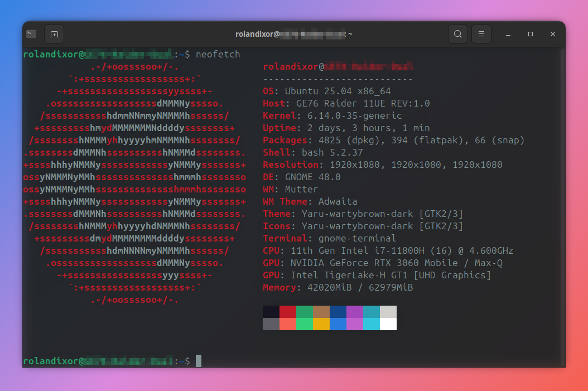This screenshot has width=588, height=391.
Task: Open the hamburger menu
Action: coord(481,34)
